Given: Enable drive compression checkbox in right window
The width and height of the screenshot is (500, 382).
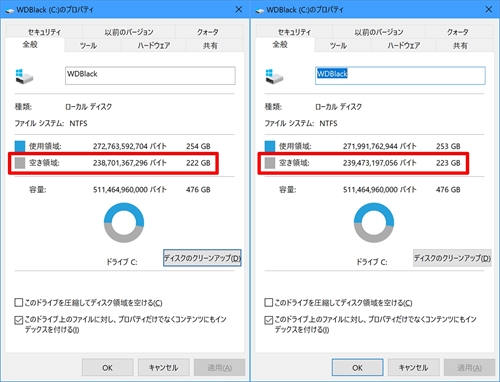Looking at the screenshot, I should (x=268, y=303).
